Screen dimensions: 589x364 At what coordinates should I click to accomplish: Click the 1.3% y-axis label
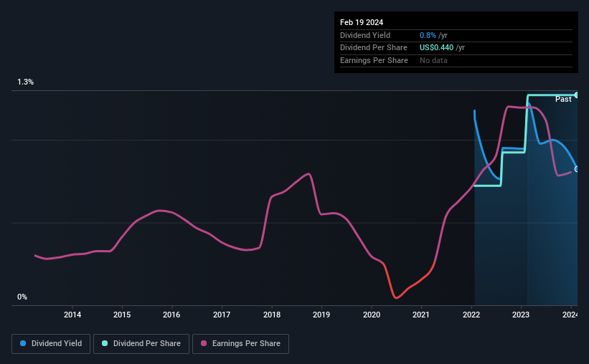26,82
